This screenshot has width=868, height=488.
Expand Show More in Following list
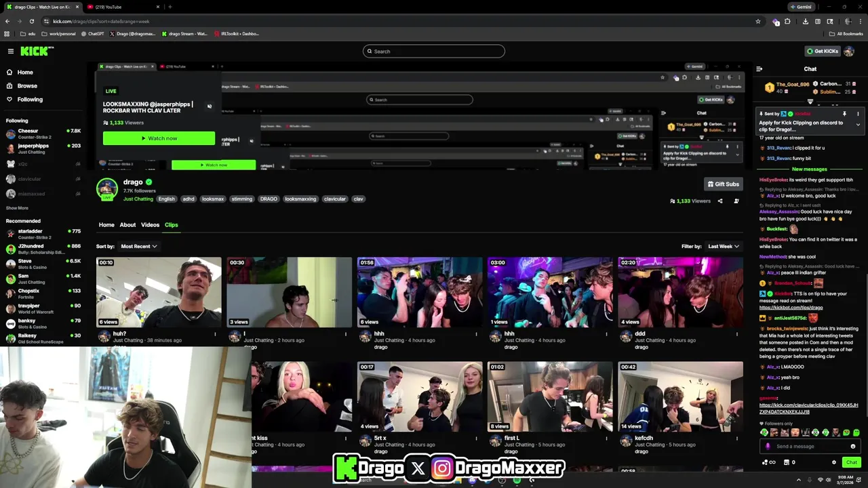pos(17,208)
